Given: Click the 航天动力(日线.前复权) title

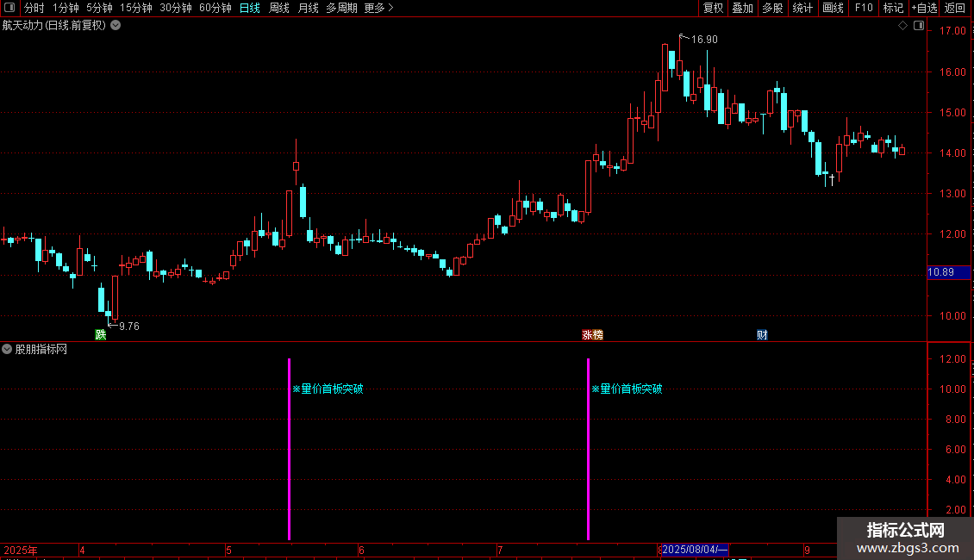Looking at the screenshot, I should click(54, 26).
